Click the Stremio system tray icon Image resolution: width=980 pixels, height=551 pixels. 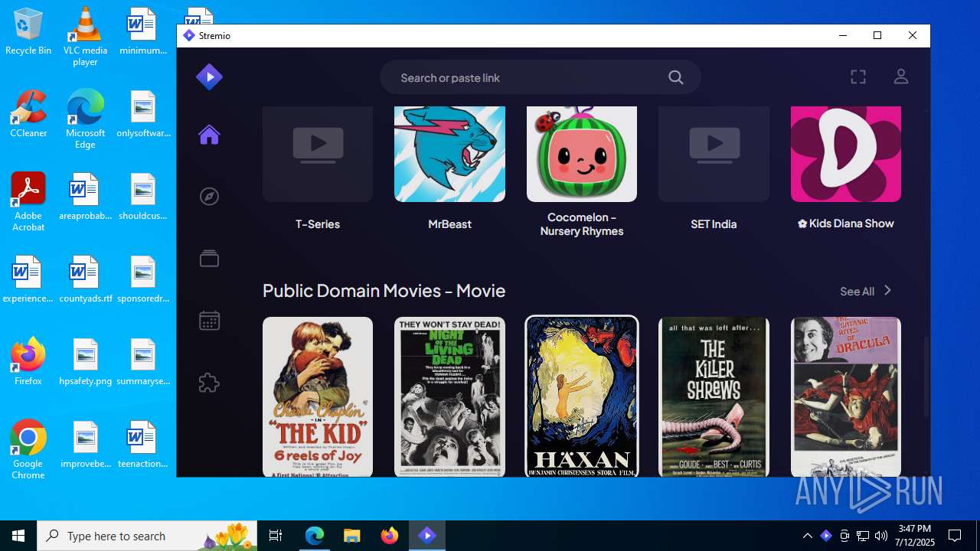pyautogui.click(x=825, y=536)
